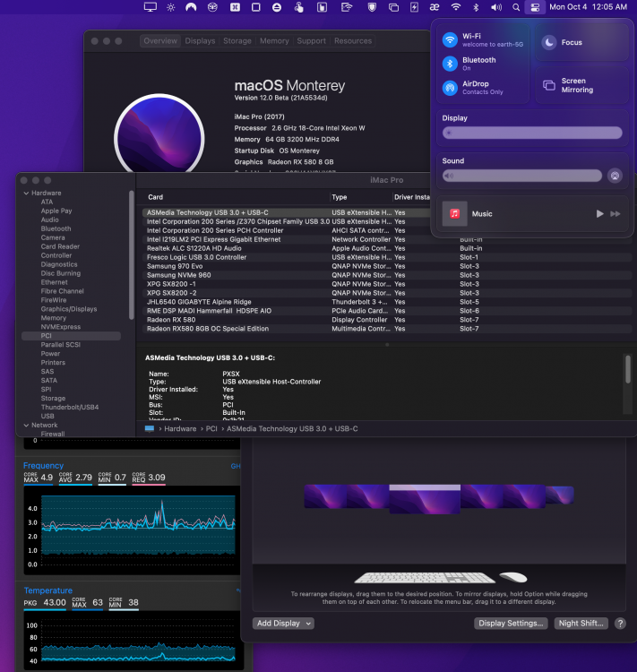Click the details pane vertical scrollbar
Screen dimensions: 637x672
pos(627,369)
